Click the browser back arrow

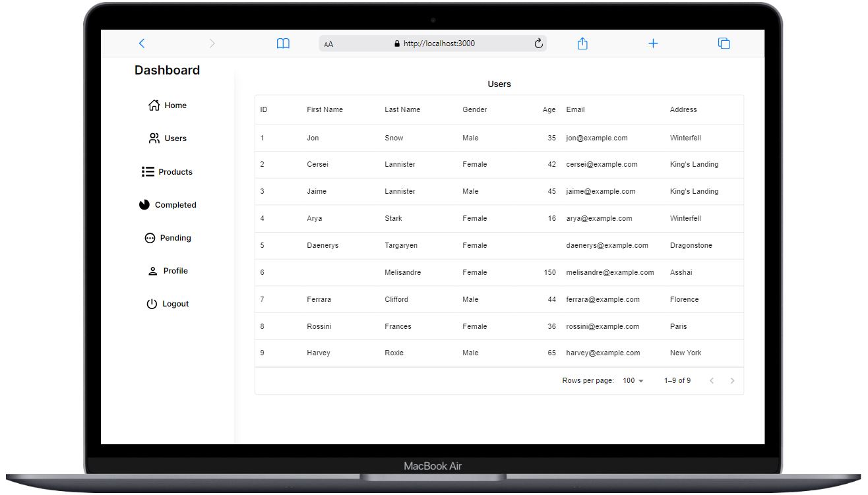tap(142, 43)
